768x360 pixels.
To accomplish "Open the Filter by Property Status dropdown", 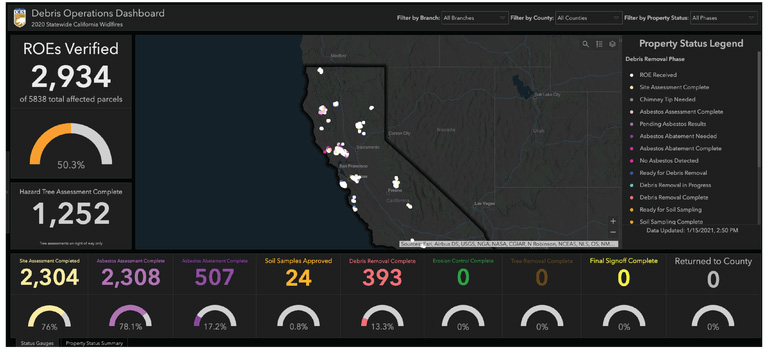I will click(x=724, y=18).
